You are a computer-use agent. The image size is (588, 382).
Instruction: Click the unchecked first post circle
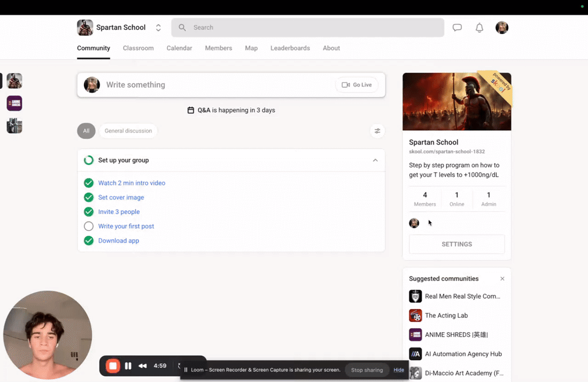click(88, 226)
